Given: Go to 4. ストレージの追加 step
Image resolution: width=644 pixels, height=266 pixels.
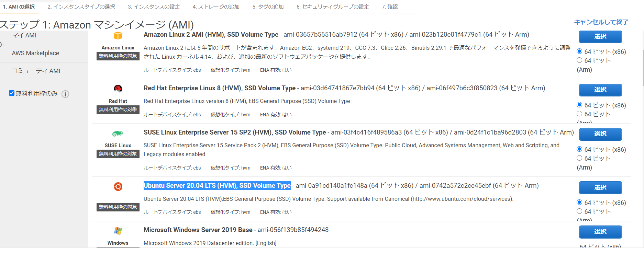Looking at the screenshot, I should click(216, 7).
